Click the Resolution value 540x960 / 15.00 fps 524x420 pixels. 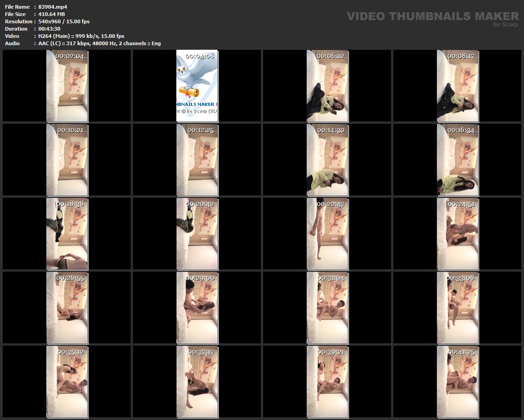[x=64, y=21]
